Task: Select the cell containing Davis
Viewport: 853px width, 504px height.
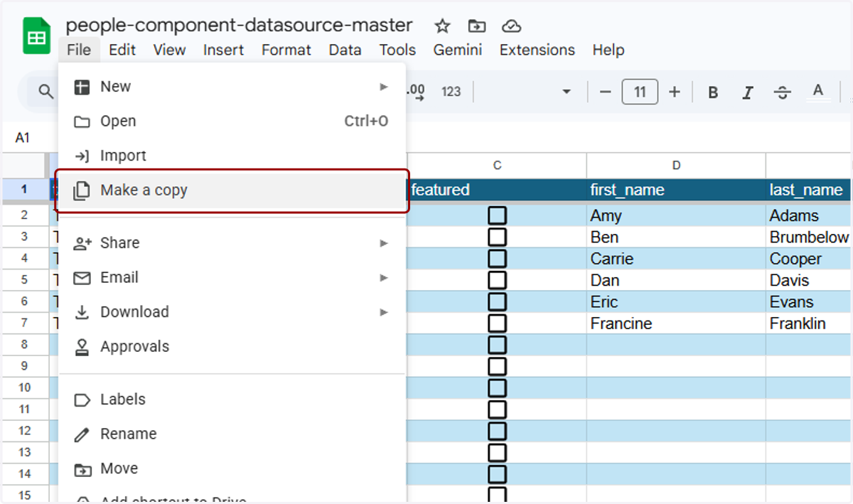Action: [x=809, y=280]
